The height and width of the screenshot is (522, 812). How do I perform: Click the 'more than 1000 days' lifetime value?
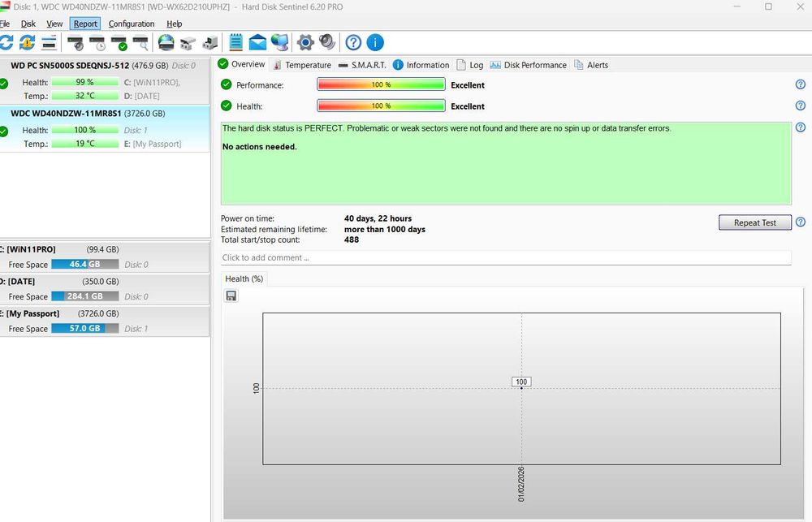click(x=385, y=230)
